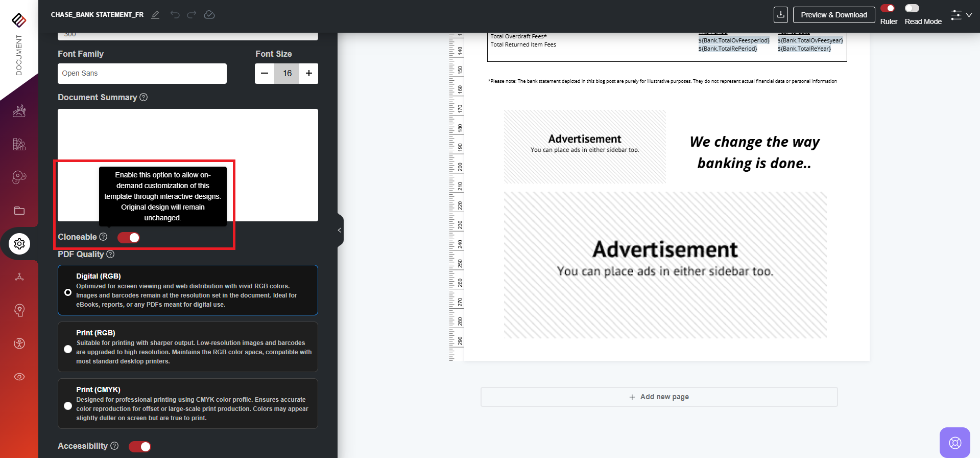Disable the Cloneable toggle

pyautogui.click(x=129, y=238)
